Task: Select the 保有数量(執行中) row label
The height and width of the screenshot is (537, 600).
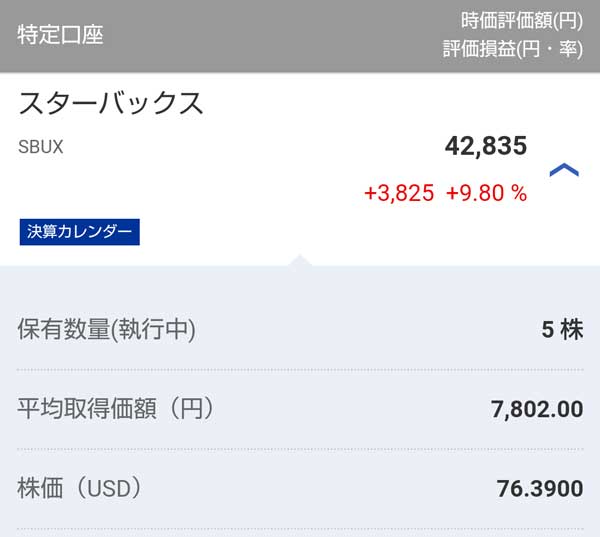Action: pos(107,329)
